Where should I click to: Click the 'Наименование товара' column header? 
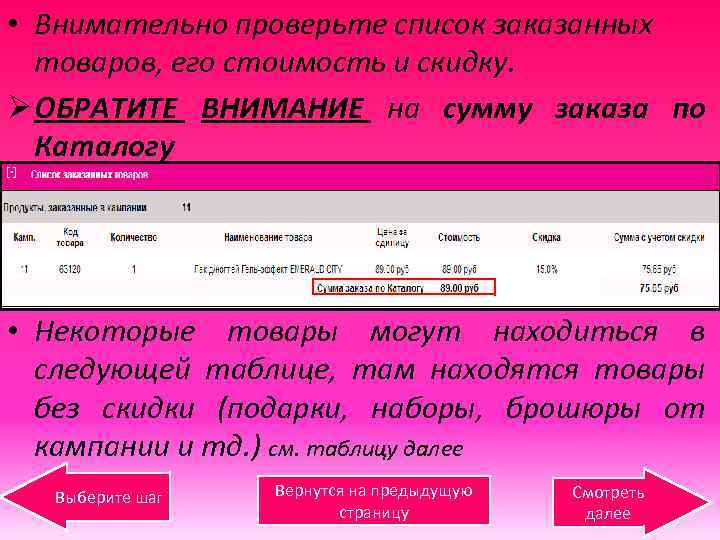click(x=268, y=237)
